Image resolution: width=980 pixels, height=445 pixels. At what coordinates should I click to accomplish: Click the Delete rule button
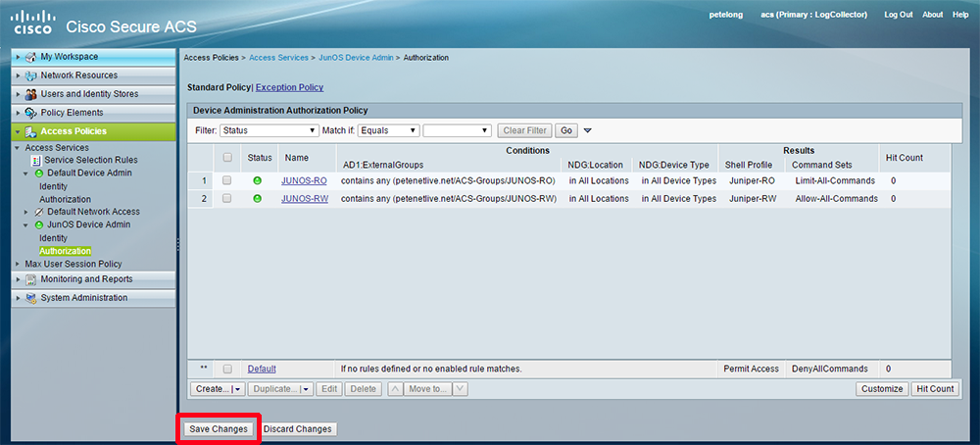[364, 389]
